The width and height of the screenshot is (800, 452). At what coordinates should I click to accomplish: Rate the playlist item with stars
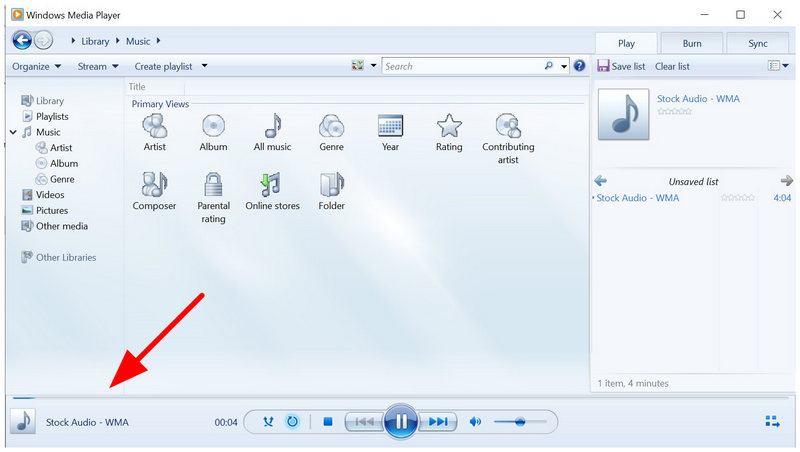click(737, 198)
